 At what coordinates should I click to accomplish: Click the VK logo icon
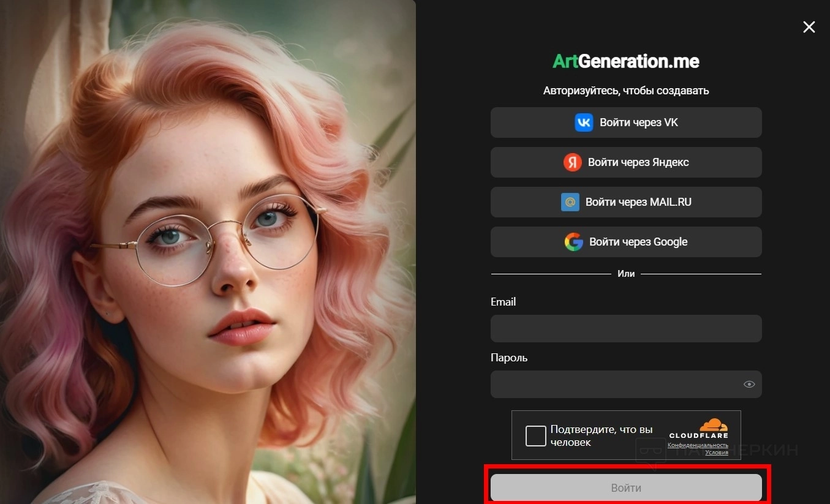(584, 122)
